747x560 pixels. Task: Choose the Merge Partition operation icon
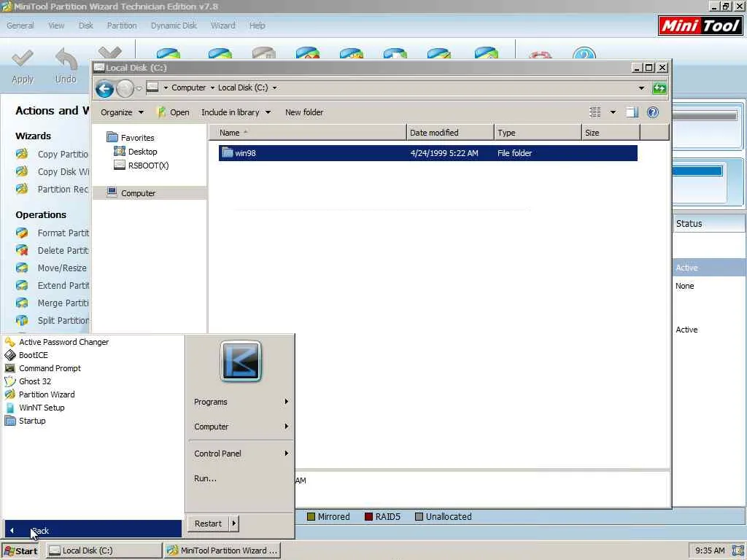(x=22, y=303)
